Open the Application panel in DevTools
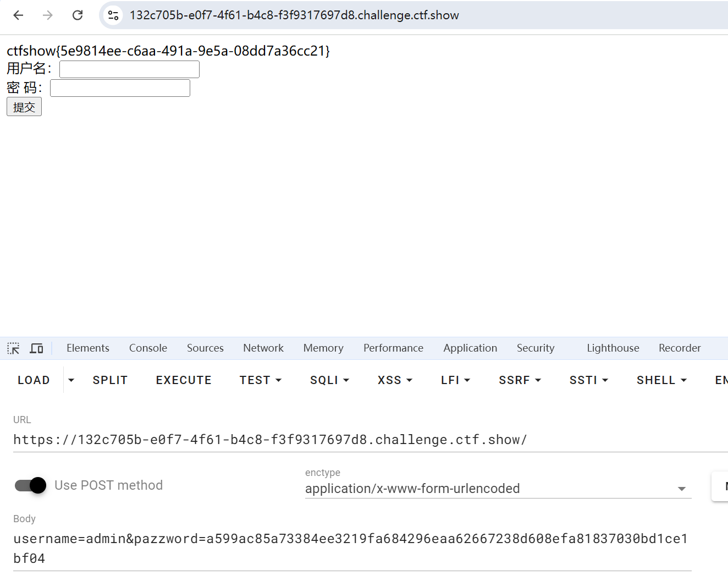 470,348
